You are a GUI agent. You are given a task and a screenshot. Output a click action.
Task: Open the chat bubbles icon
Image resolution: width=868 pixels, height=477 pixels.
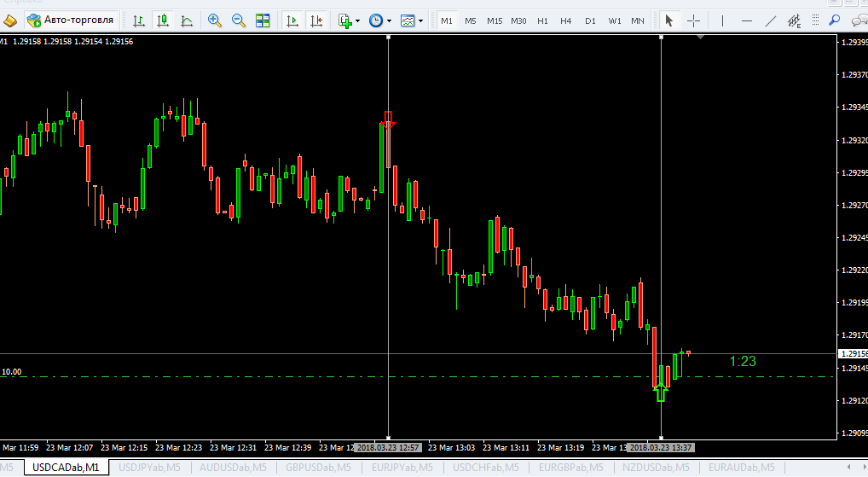[x=859, y=21]
